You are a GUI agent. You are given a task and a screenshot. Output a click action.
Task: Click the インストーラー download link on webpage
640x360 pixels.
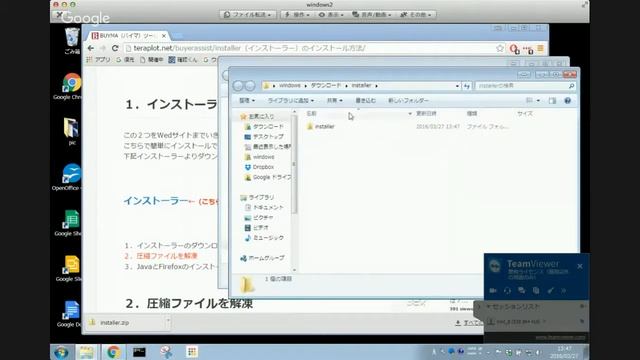point(156,201)
